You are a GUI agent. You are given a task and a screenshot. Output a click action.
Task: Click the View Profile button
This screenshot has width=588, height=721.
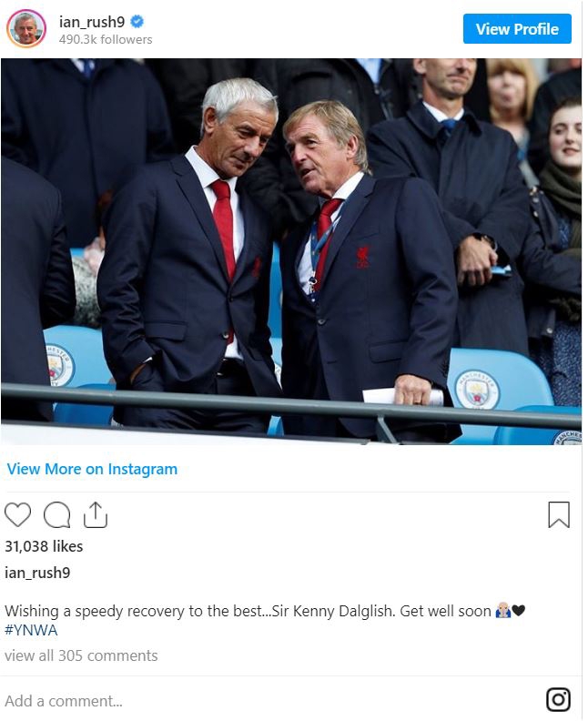[517, 29]
